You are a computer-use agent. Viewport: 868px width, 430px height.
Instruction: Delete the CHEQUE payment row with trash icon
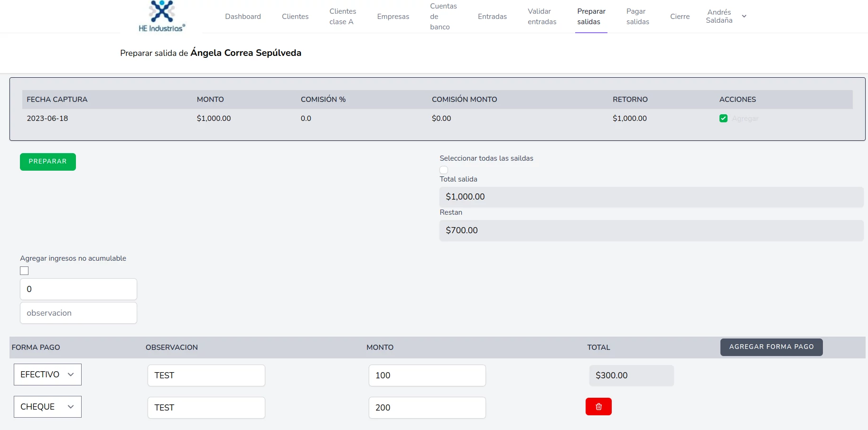click(598, 407)
